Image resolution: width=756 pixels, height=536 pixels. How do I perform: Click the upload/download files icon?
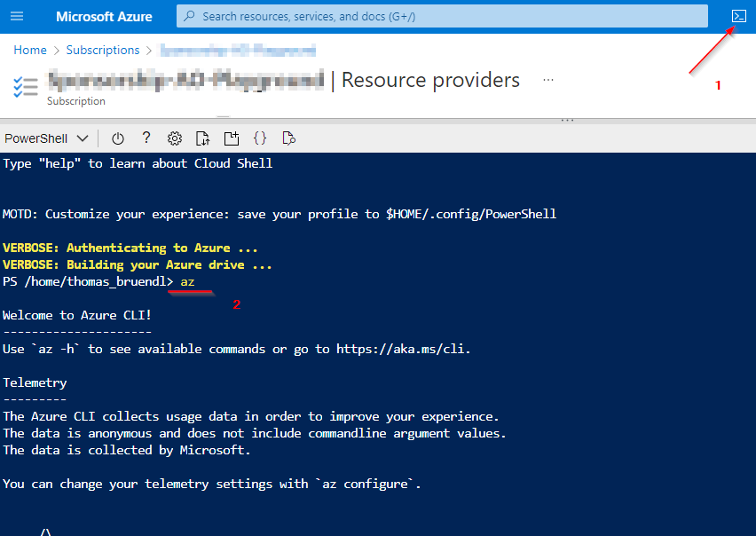click(203, 138)
